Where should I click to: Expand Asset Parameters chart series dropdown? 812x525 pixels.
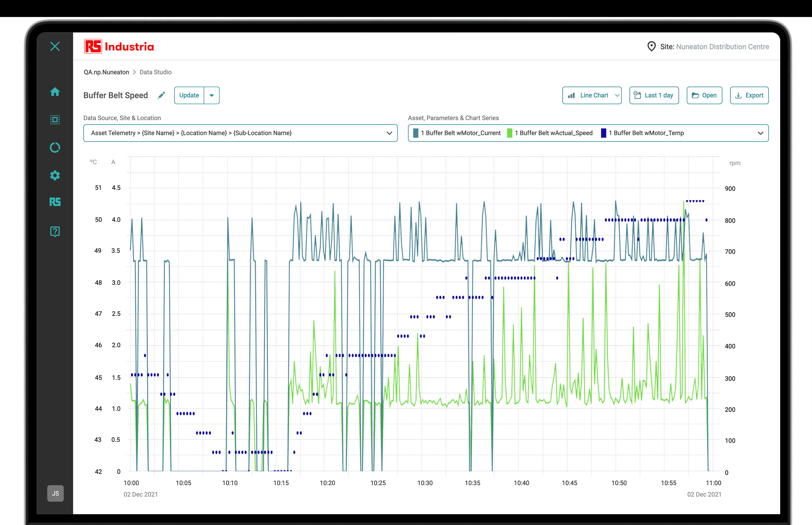pyautogui.click(x=760, y=133)
